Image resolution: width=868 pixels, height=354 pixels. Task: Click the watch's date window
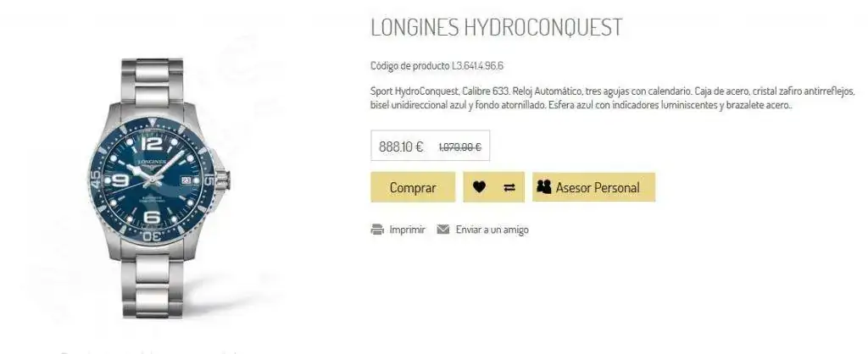[x=185, y=180]
